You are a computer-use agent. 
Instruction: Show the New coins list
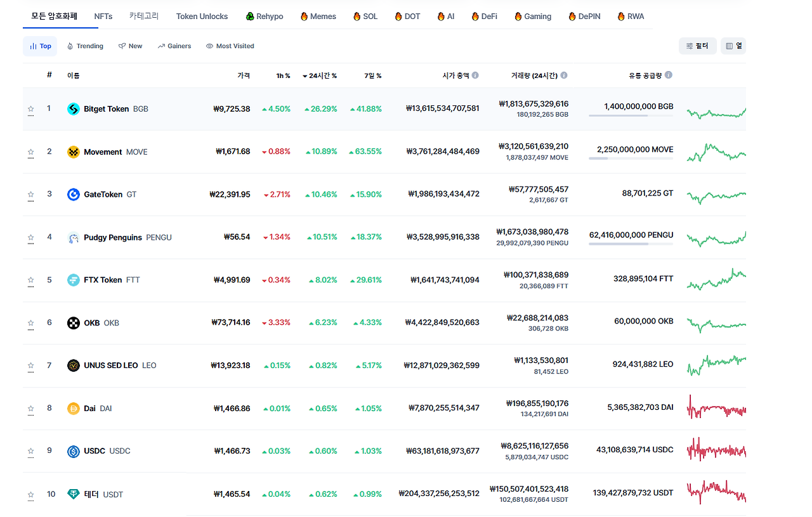click(130, 46)
